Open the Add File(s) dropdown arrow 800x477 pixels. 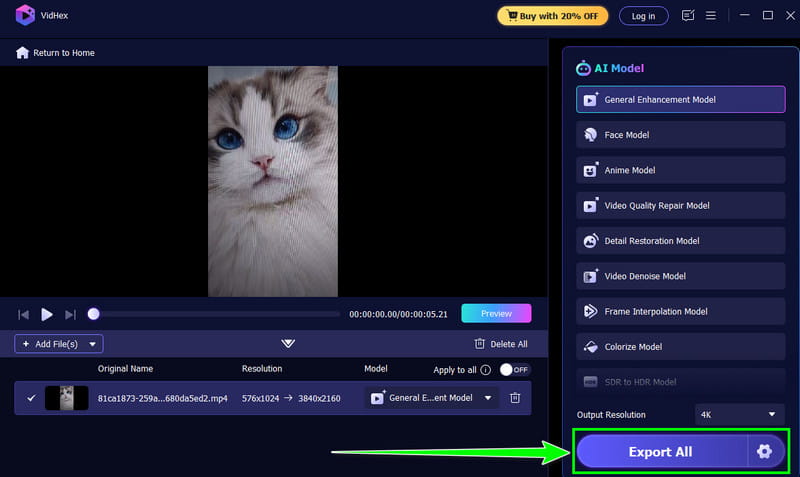[93, 344]
